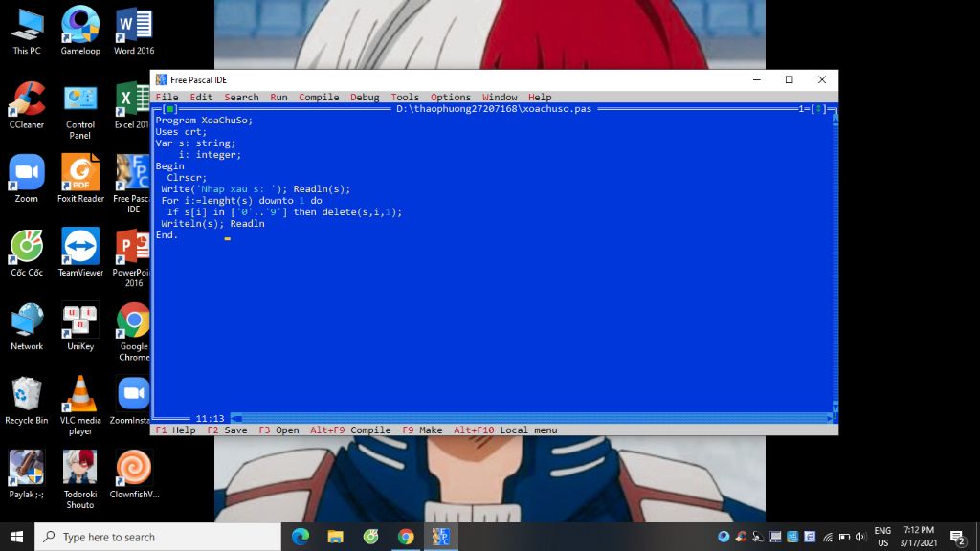Open the File menu in Free Pascal
Image resolution: width=980 pixels, height=551 pixels.
(167, 97)
